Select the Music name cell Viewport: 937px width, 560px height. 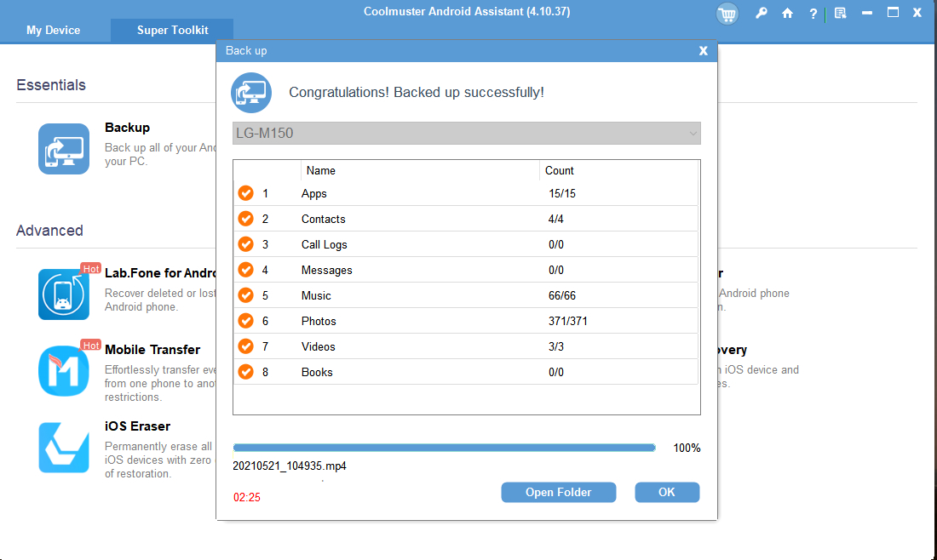(316, 295)
